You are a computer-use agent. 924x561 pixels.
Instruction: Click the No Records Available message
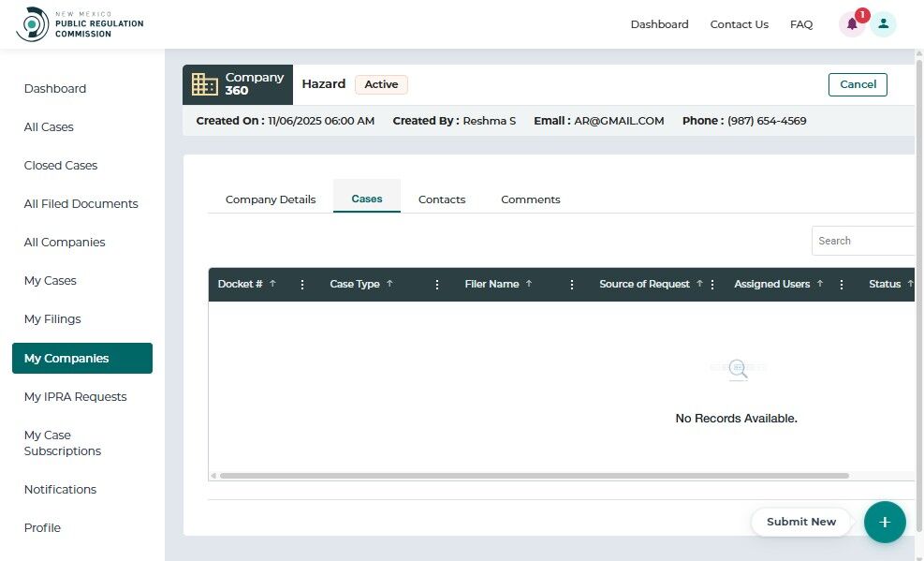[736, 419]
